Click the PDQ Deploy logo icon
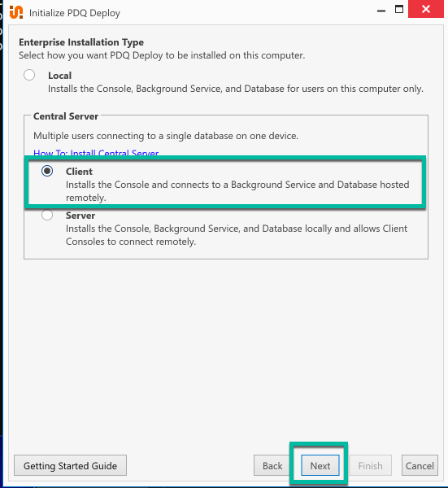The width and height of the screenshot is (448, 488). pyautogui.click(x=16, y=12)
